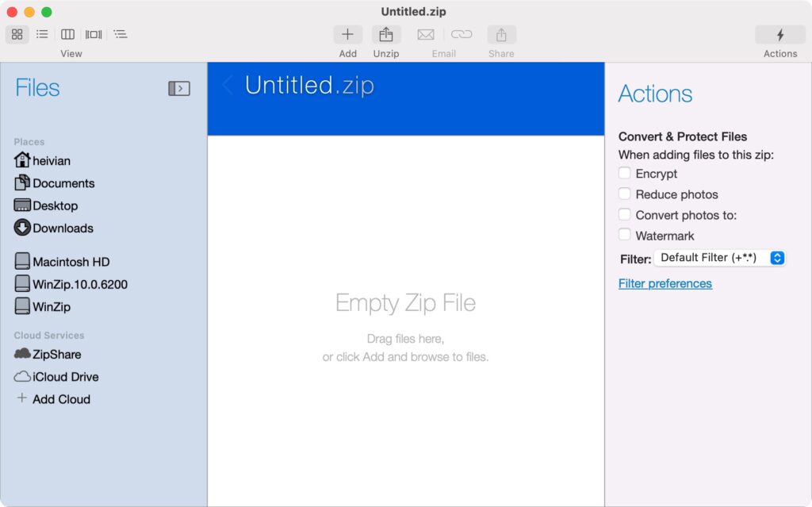Check the Reduce photos option
This screenshot has width=812, height=507.
click(x=624, y=194)
